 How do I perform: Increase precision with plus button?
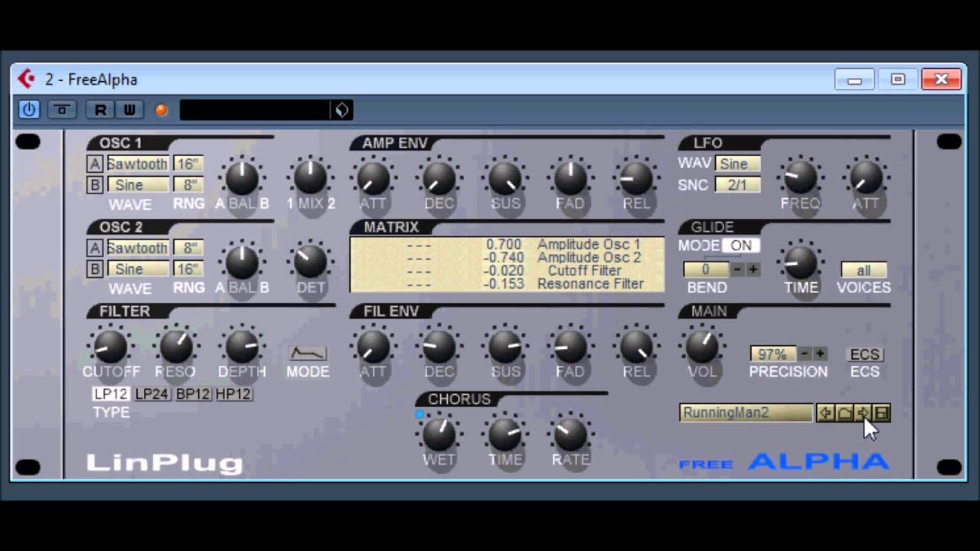(x=820, y=354)
